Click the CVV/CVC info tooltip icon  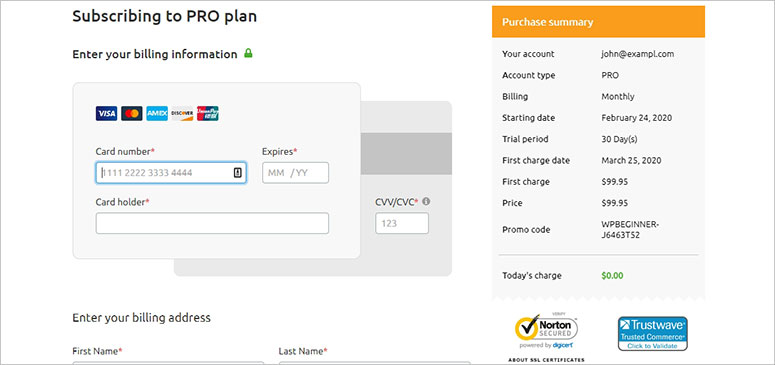pyautogui.click(x=426, y=201)
